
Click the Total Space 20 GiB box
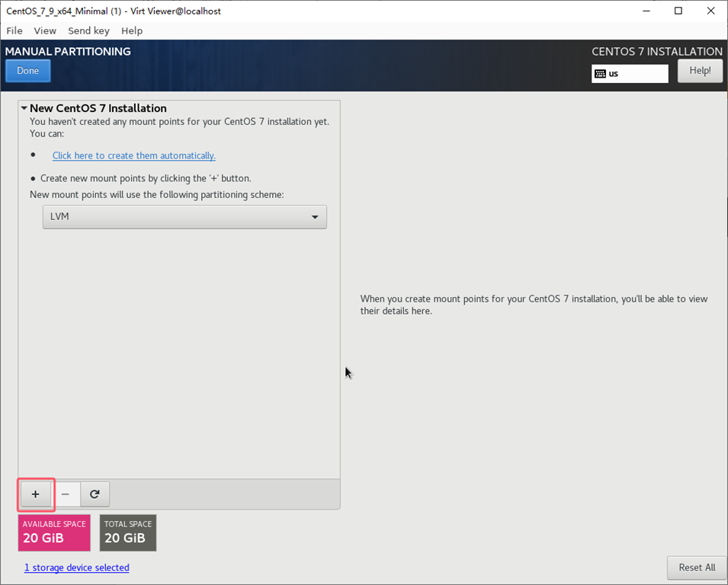click(x=128, y=532)
